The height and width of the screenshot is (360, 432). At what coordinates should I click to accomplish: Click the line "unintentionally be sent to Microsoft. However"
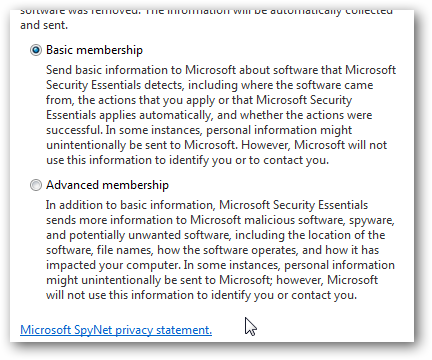(216, 145)
